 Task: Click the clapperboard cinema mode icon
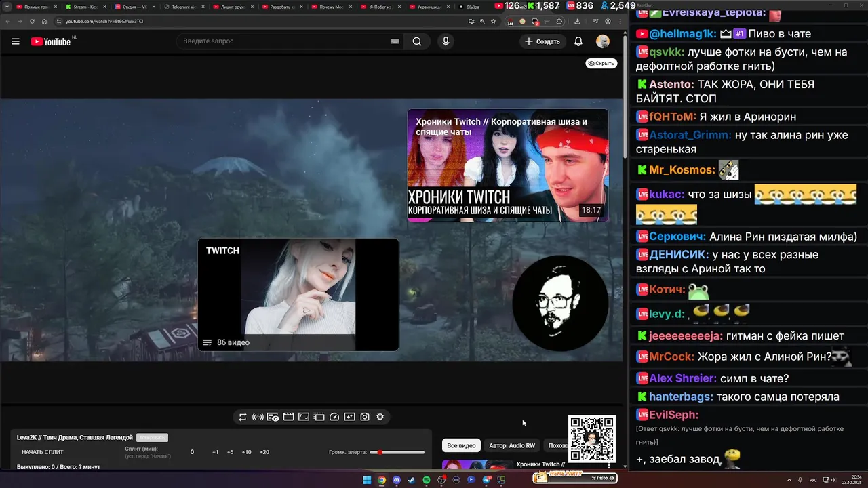coord(288,417)
